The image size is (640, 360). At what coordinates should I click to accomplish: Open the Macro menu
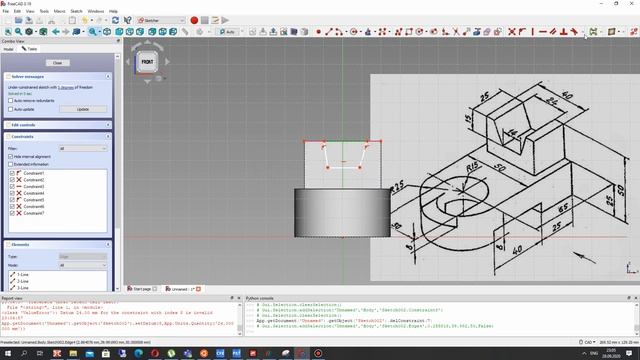click(60, 11)
